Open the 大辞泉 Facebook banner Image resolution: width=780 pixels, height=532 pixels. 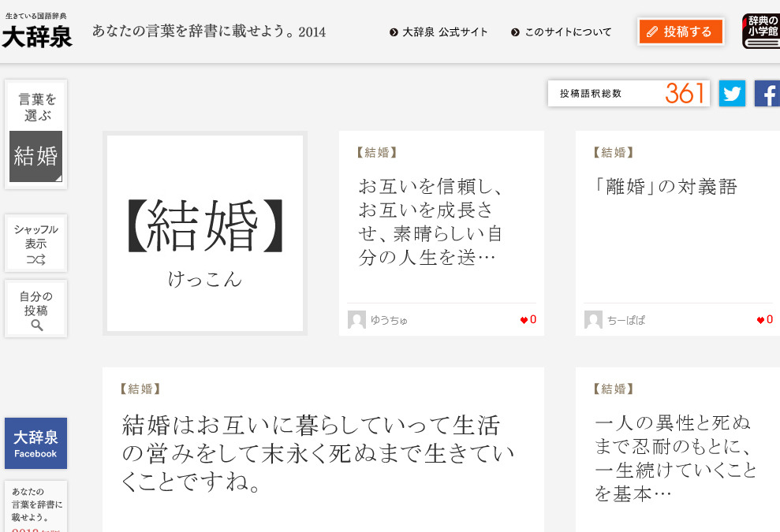point(35,444)
